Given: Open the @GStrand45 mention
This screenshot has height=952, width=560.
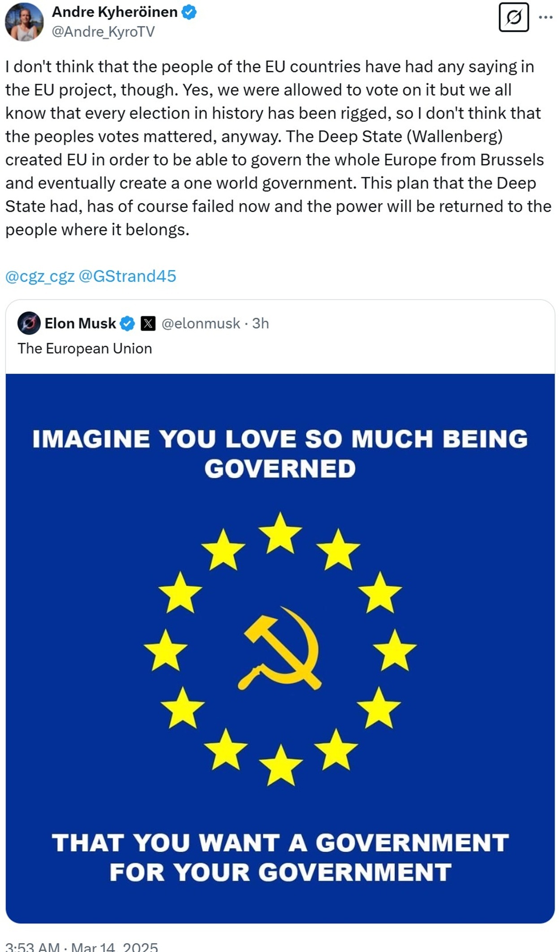Looking at the screenshot, I should coord(127,276).
